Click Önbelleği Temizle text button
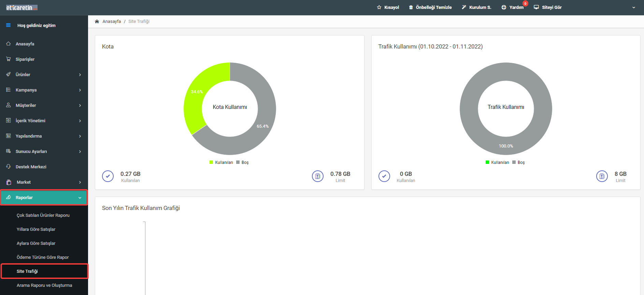Screen dimensions: 644x295 (434, 7)
